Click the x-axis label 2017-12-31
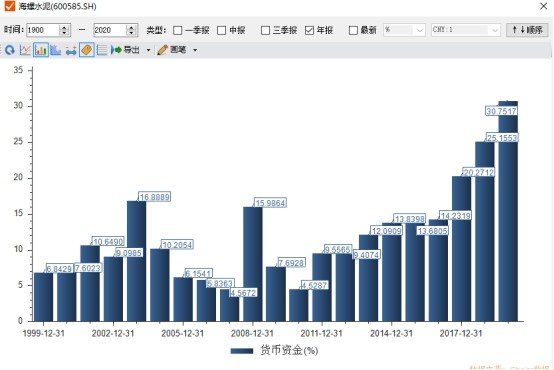Image resolution: width=554 pixels, height=370 pixels. tap(461, 333)
